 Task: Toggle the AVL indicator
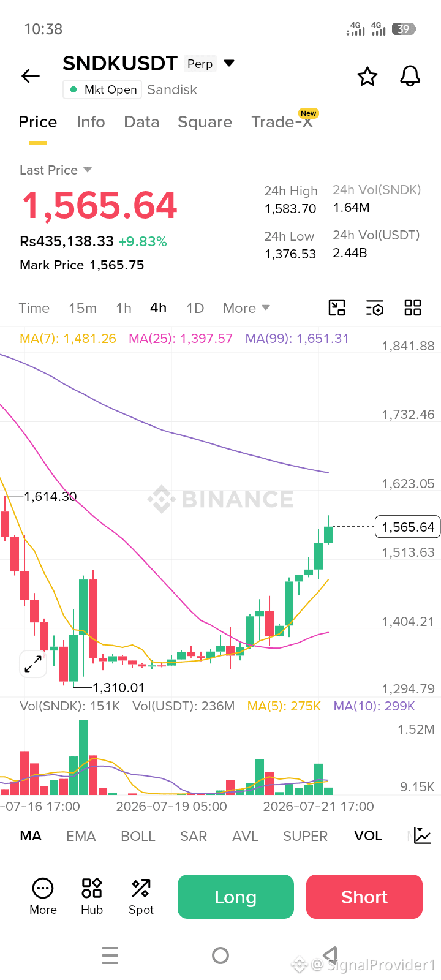click(245, 836)
